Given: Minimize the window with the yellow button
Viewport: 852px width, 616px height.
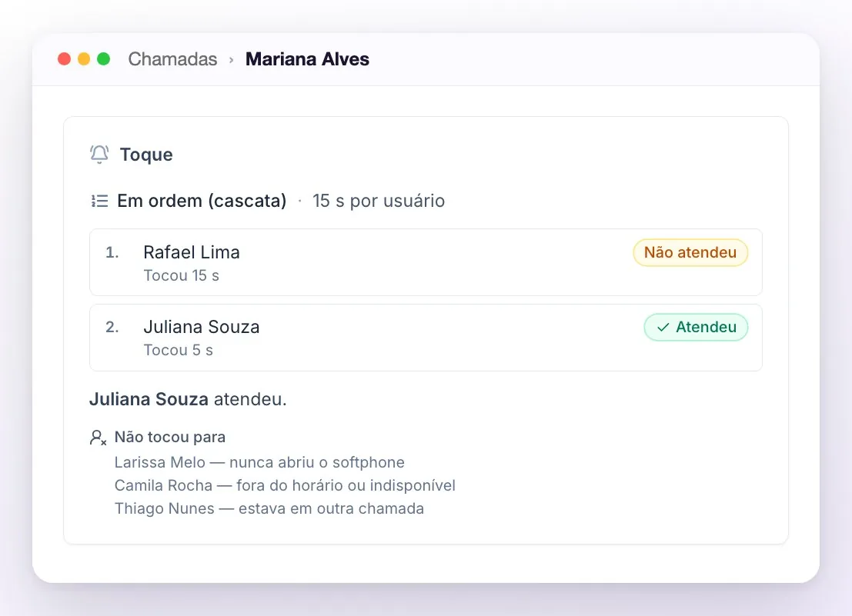Looking at the screenshot, I should pyautogui.click(x=84, y=58).
